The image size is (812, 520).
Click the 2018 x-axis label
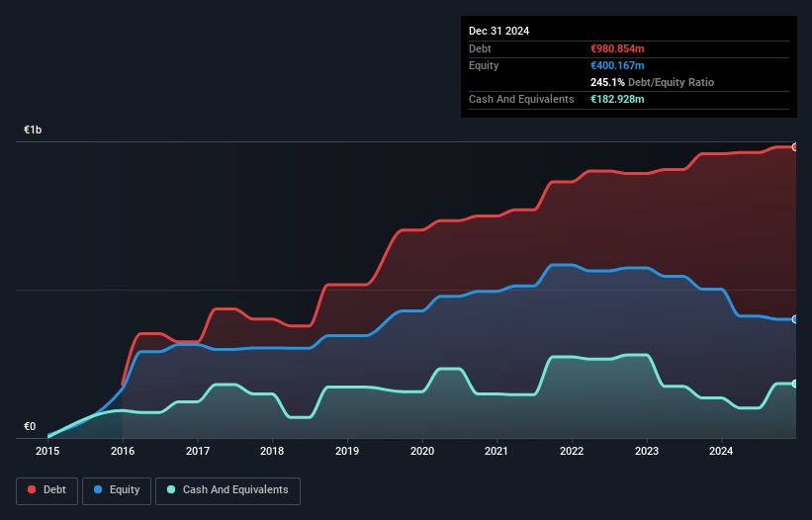[x=272, y=451]
